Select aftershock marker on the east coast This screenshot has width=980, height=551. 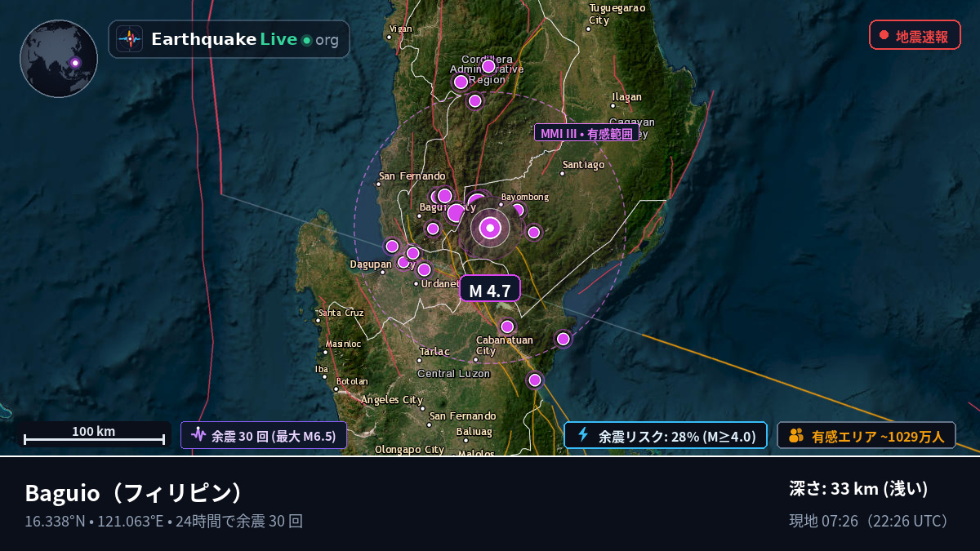tap(563, 339)
